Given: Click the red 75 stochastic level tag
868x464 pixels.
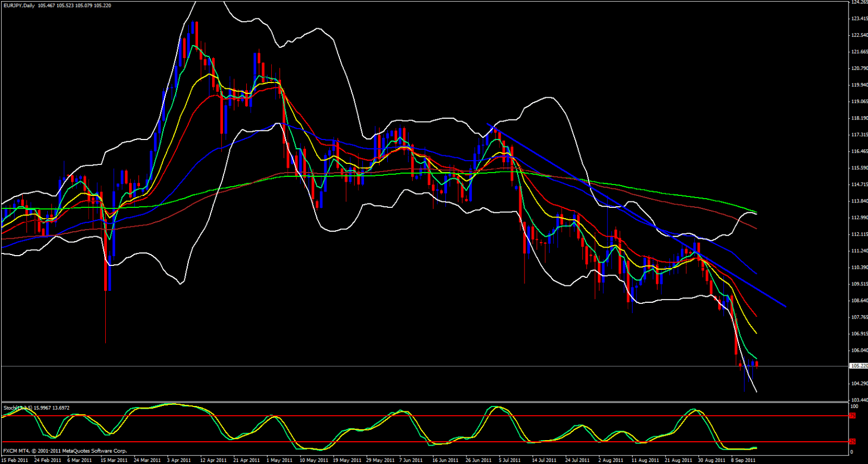Looking at the screenshot, I should pos(852,416).
